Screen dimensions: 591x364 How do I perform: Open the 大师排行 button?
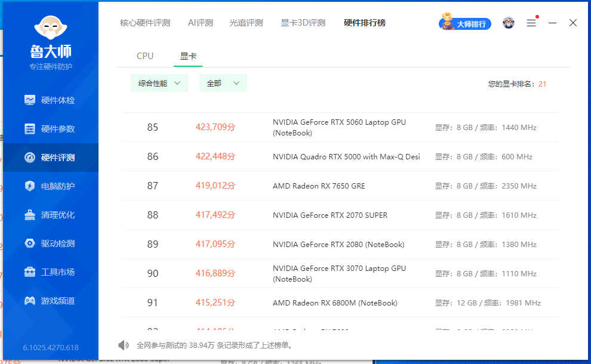tap(465, 24)
